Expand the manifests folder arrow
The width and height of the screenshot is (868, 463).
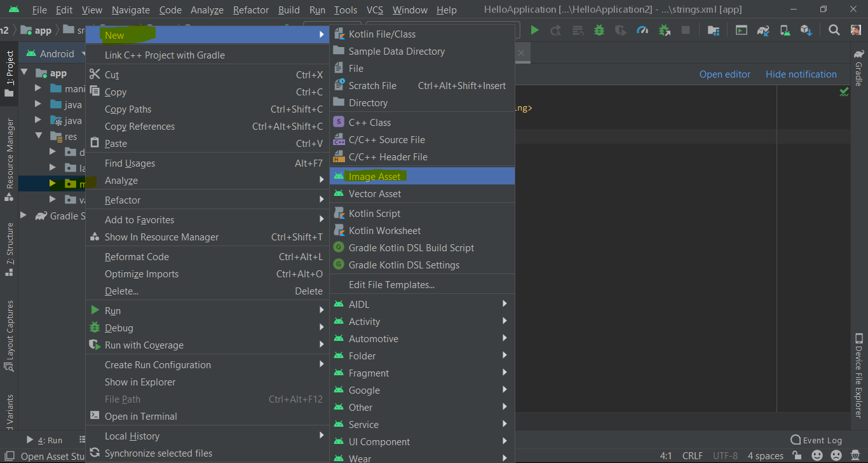pos(38,88)
